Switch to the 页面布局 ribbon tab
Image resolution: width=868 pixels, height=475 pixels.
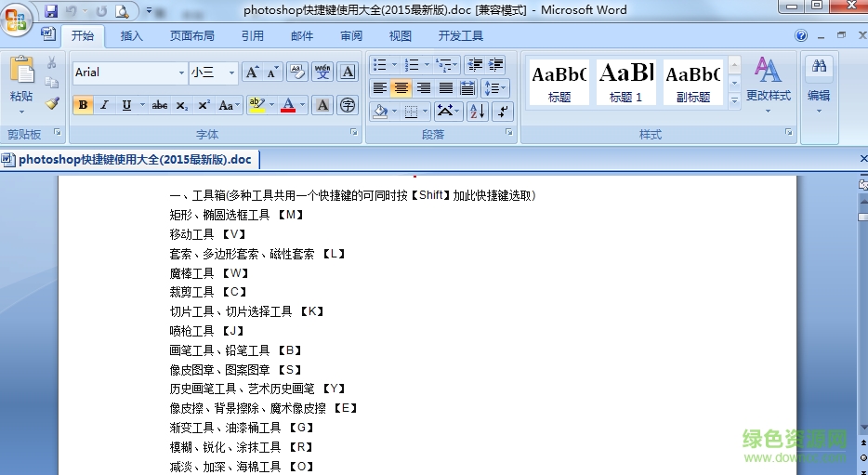tap(192, 36)
